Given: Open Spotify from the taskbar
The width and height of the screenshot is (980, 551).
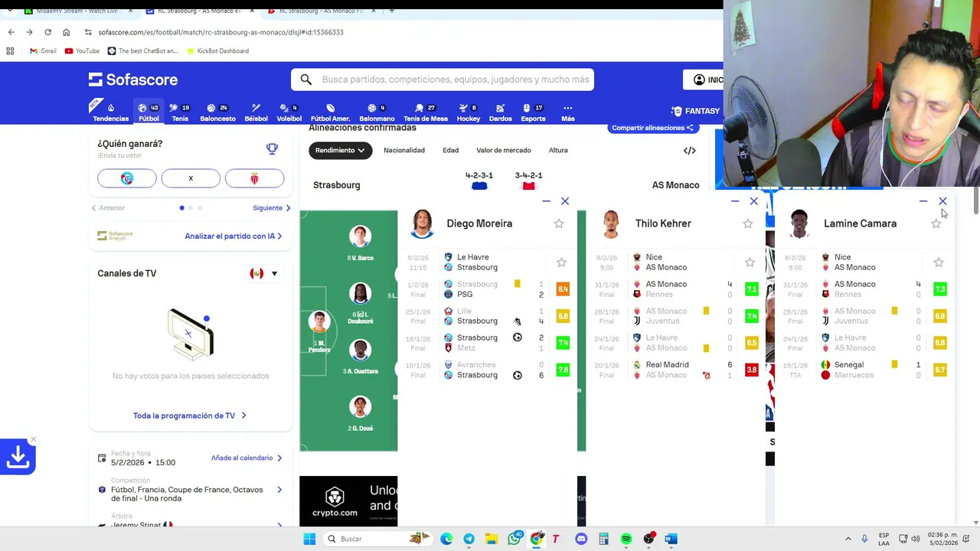Looking at the screenshot, I should click(x=626, y=539).
